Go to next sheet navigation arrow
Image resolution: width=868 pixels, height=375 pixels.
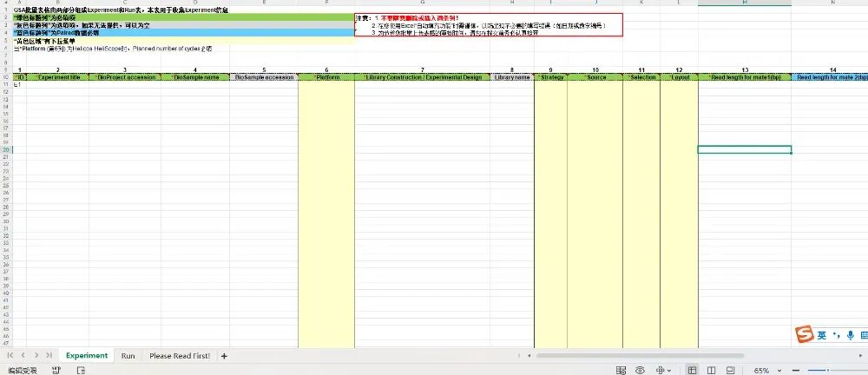coord(36,356)
